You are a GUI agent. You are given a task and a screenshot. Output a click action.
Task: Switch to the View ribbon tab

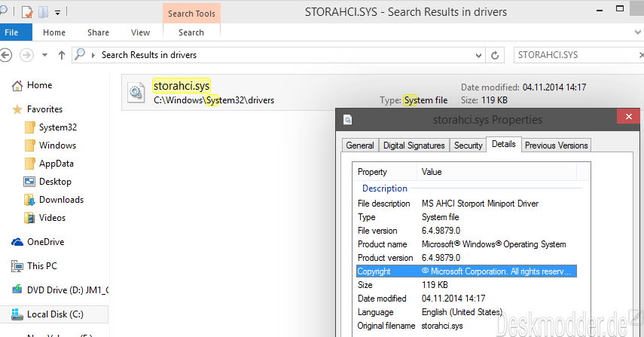pyautogui.click(x=140, y=32)
